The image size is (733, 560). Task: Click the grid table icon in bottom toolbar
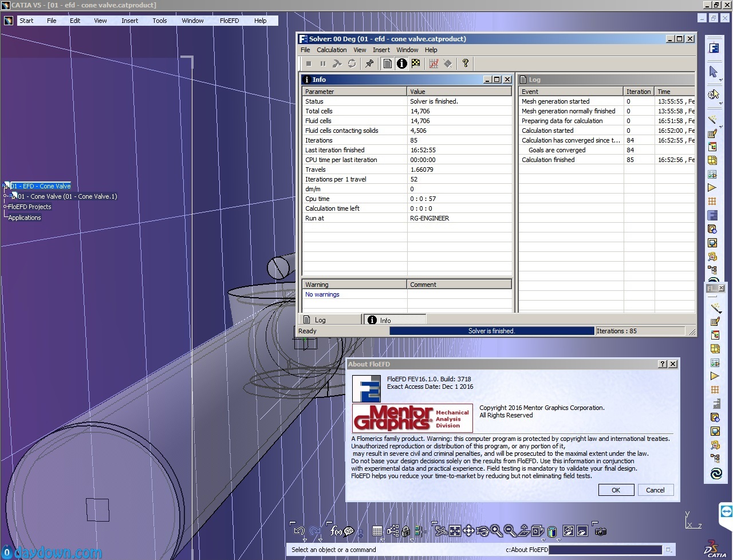(377, 531)
